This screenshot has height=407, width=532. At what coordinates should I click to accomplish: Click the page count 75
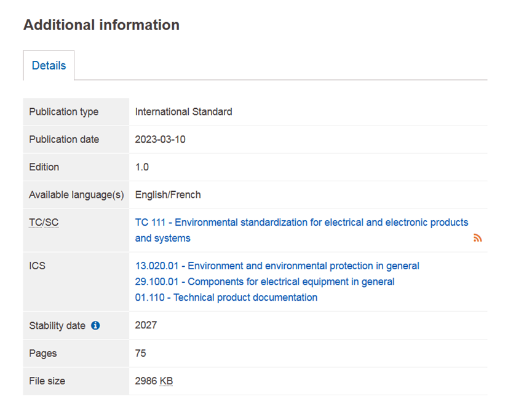(140, 354)
